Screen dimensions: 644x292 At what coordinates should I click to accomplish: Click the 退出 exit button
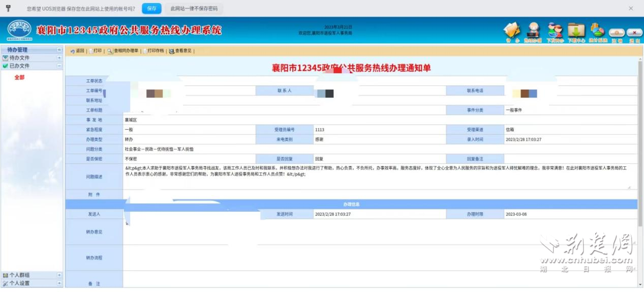634,33
